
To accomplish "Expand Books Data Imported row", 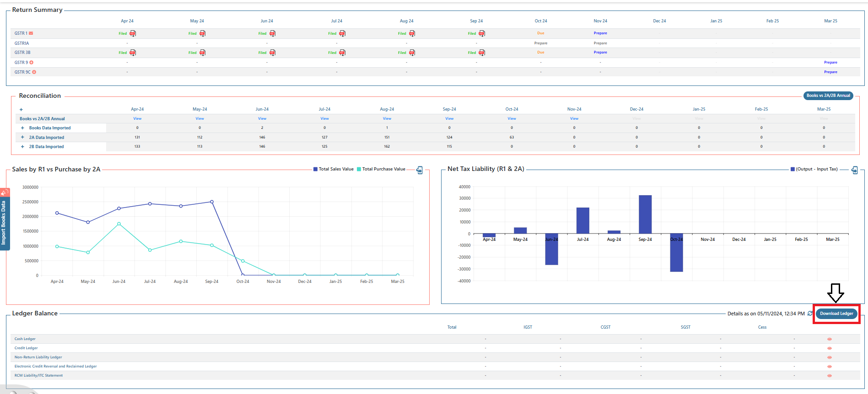I will click(x=22, y=128).
